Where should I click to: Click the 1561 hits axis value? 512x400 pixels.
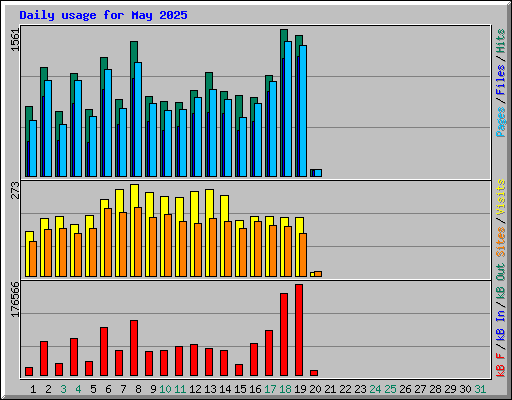tap(15, 40)
